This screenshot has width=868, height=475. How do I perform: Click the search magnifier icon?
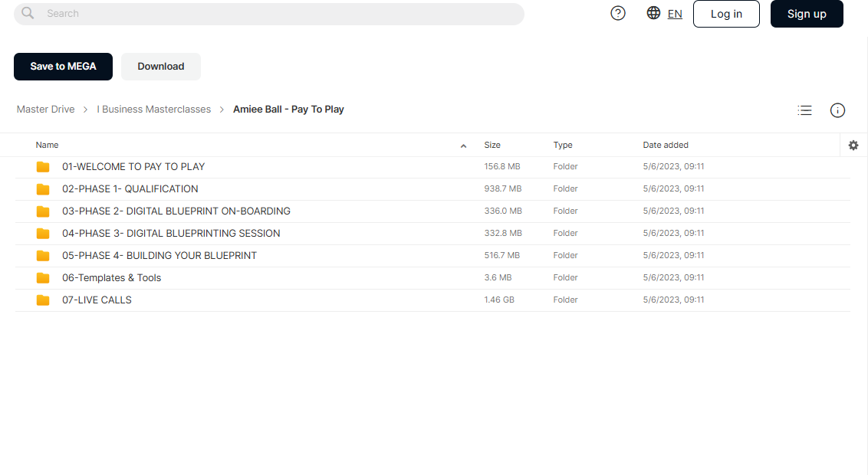[28, 13]
